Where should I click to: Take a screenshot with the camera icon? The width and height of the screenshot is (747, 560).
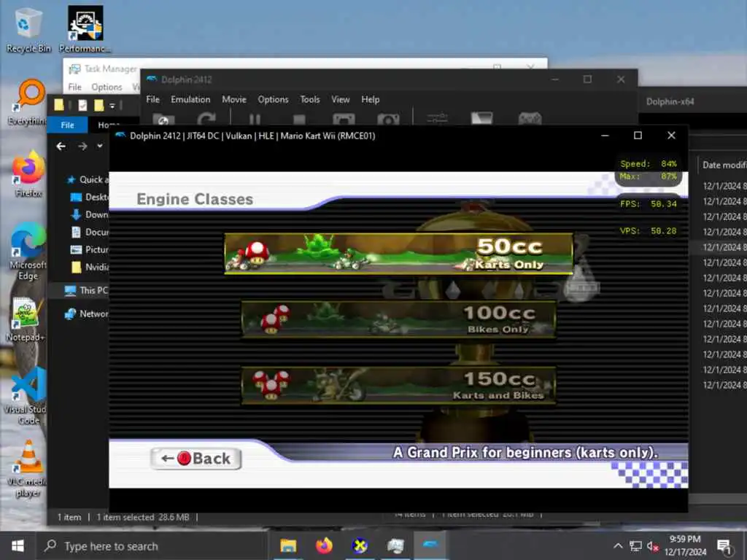(388, 119)
